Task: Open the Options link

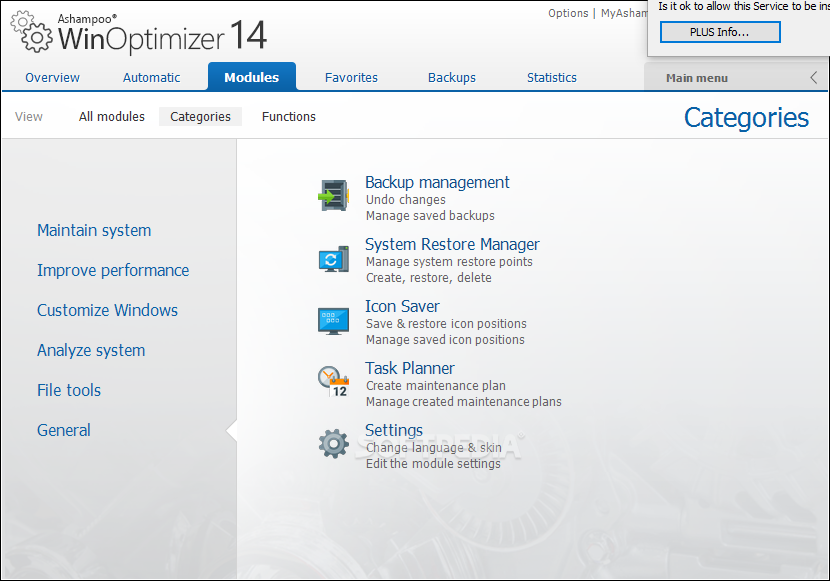Action: (568, 13)
